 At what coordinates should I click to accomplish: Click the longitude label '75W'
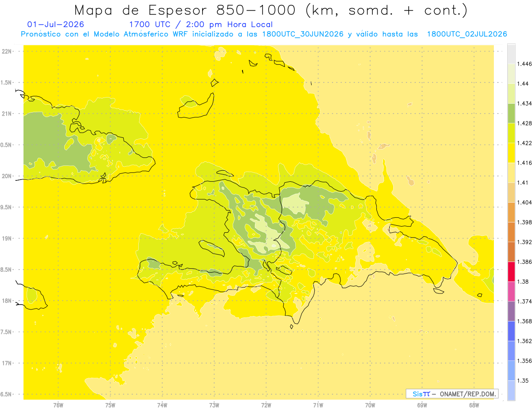[x=110, y=405]
